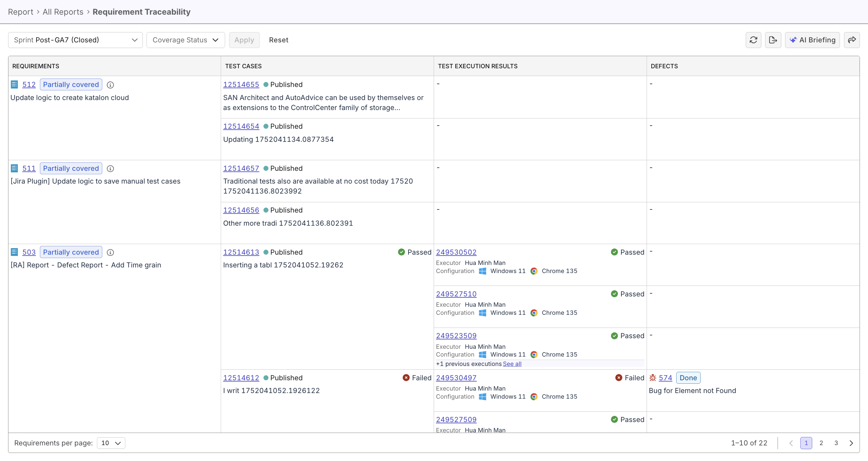Apply the selected filters
This screenshot has width=868, height=461.
pos(244,40)
